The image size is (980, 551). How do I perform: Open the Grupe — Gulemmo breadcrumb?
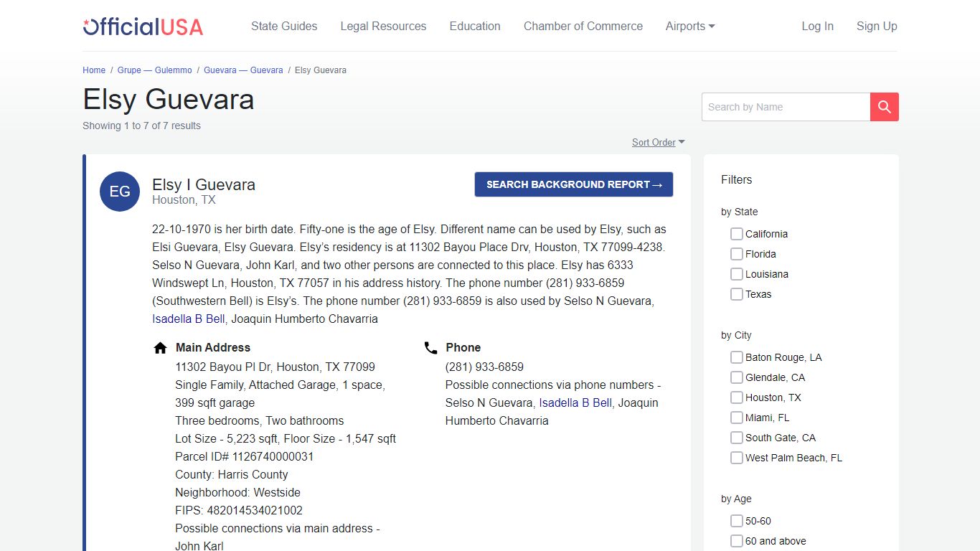(x=155, y=70)
